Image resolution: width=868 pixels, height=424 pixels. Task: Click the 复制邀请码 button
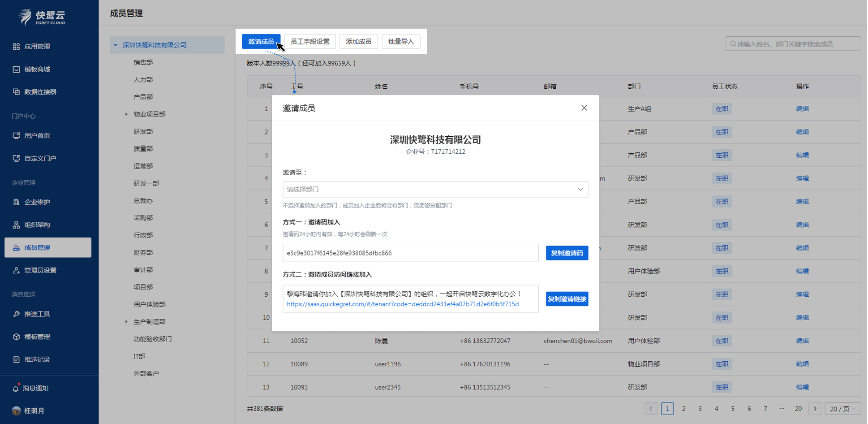[x=567, y=253]
